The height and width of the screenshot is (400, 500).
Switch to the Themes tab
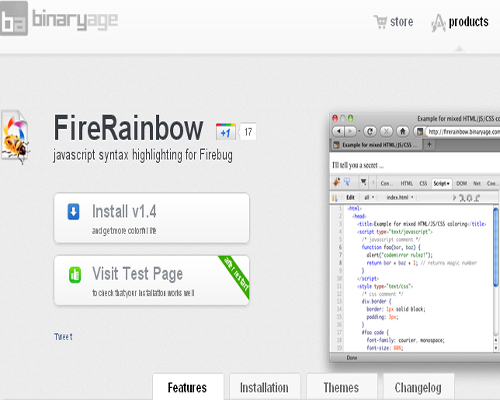pyautogui.click(x=341, y=387)
